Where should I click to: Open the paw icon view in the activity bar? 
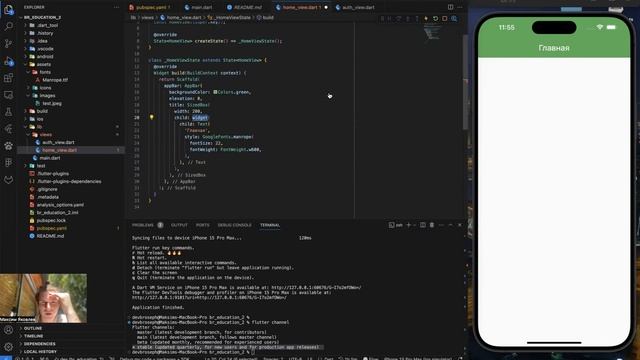coord(8,146)
